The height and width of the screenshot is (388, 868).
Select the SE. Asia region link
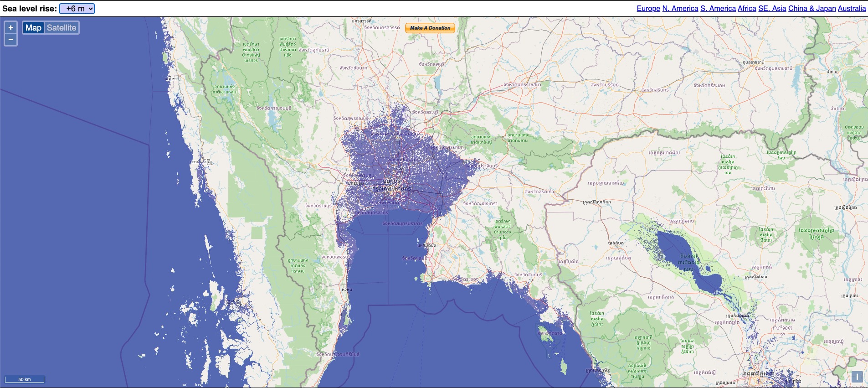coord(772,8)
